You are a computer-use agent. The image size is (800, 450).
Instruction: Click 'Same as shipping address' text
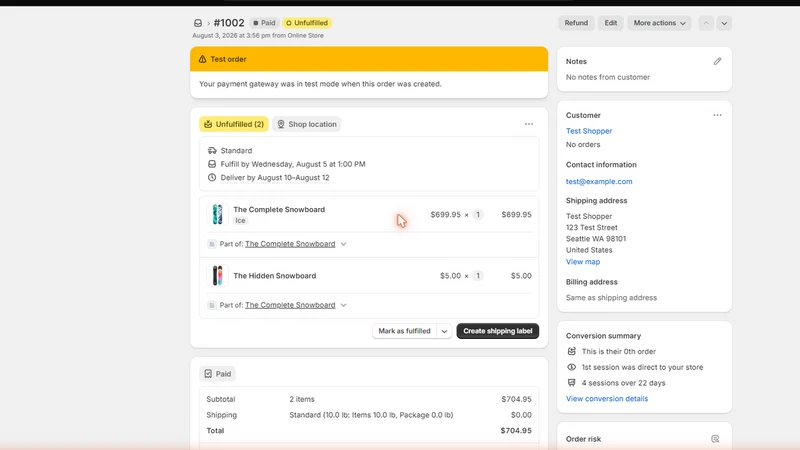pyautogui.click(x=611, y=297)
